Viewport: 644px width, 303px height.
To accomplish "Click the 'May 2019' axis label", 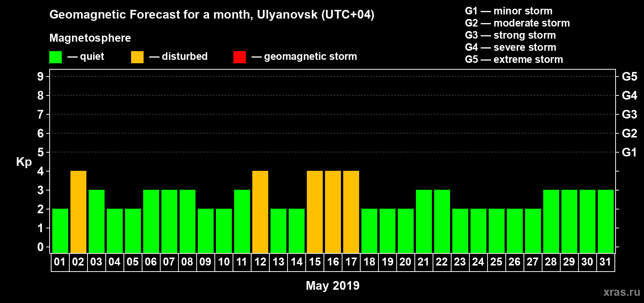I will pos(333,286).
